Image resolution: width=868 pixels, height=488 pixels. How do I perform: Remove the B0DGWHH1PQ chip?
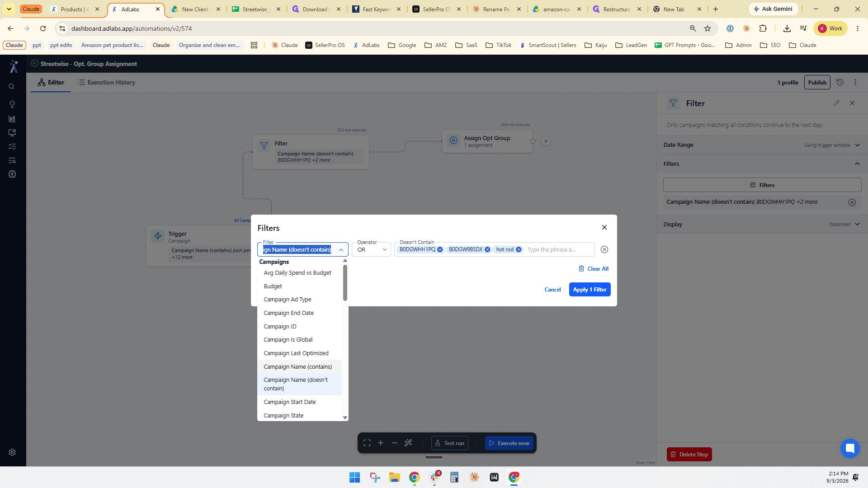440,249
